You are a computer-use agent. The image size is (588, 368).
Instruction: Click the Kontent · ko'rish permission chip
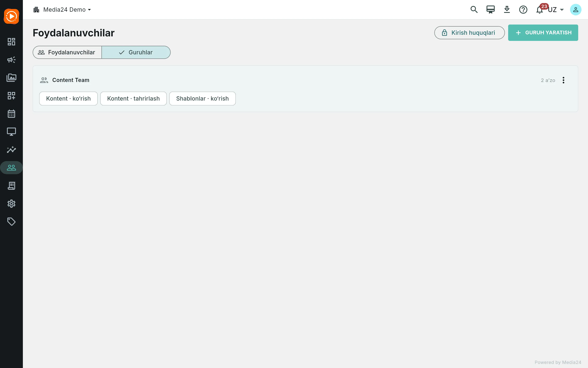pos(68,99)
